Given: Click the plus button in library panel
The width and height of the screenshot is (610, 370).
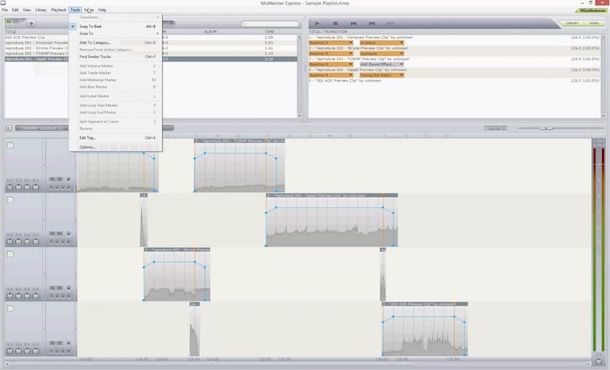Looking at the screenshot, I should pos(31,23).
